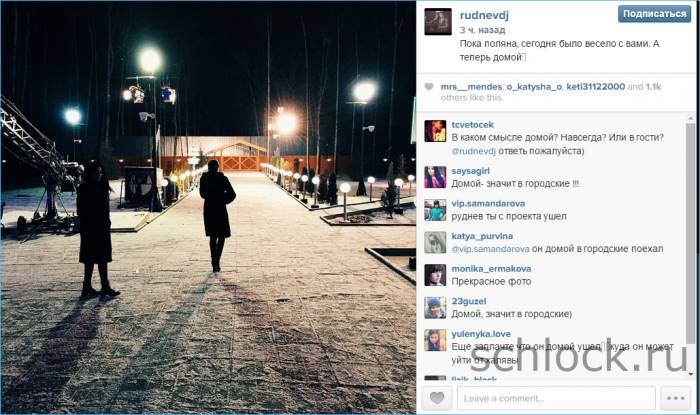Click the night street photo
Viewport: 700px width, 415px height.
pos(208,208)
